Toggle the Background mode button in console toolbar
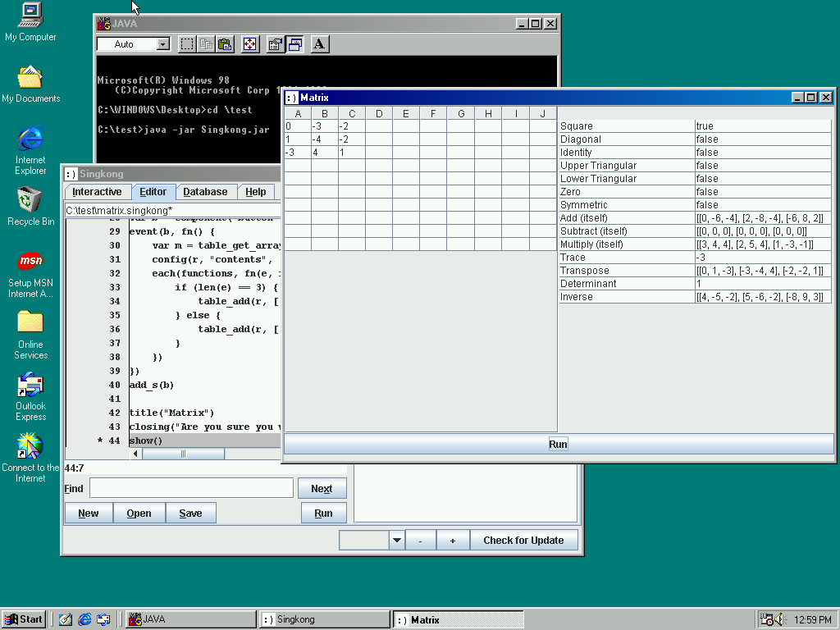840x630 pixels. (x=294, y=44)
